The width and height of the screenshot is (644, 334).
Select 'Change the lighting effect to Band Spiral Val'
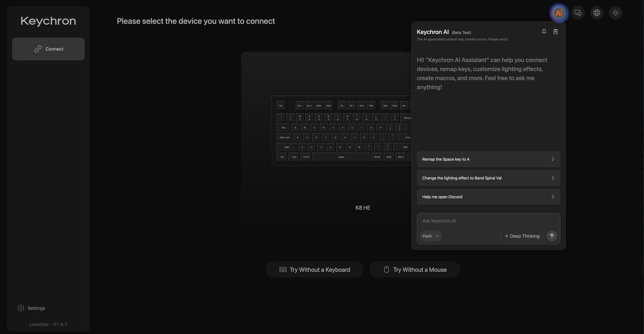[x=488, y=178]
